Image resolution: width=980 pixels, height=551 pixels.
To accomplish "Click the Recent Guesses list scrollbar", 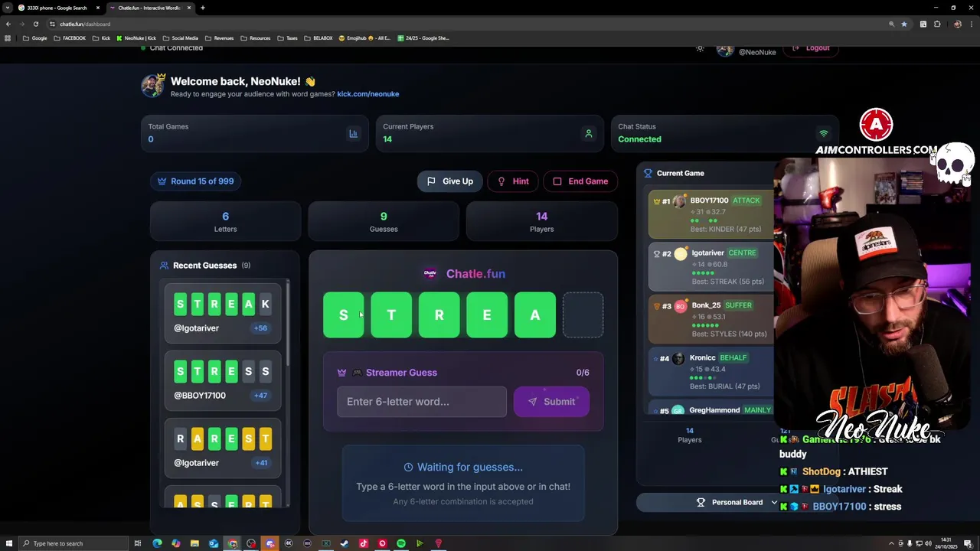I will [x=288, y=321].
